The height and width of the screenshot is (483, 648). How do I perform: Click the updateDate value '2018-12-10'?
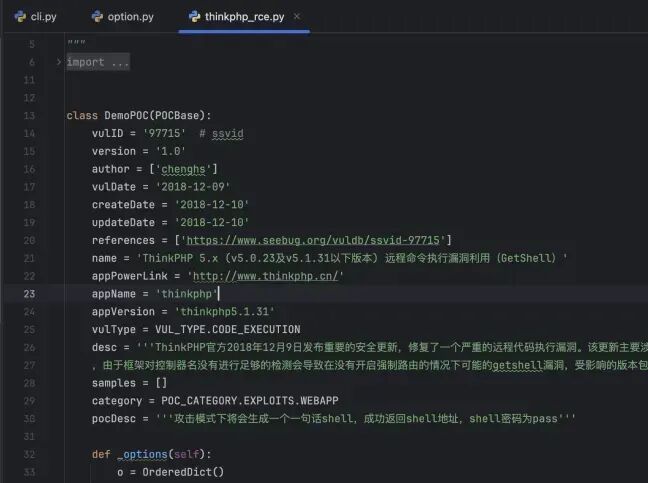[212, 222]
